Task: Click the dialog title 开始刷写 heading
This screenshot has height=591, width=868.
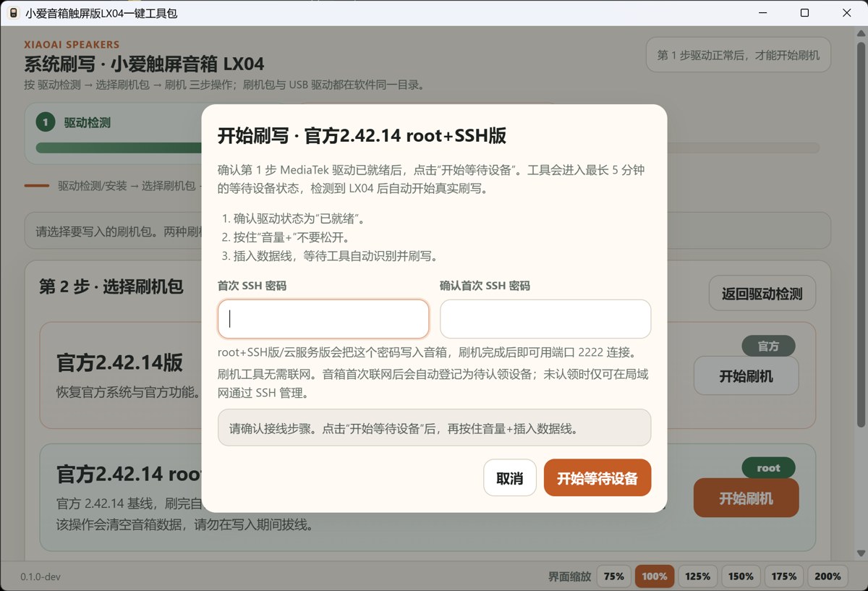Action: (362, 136)
